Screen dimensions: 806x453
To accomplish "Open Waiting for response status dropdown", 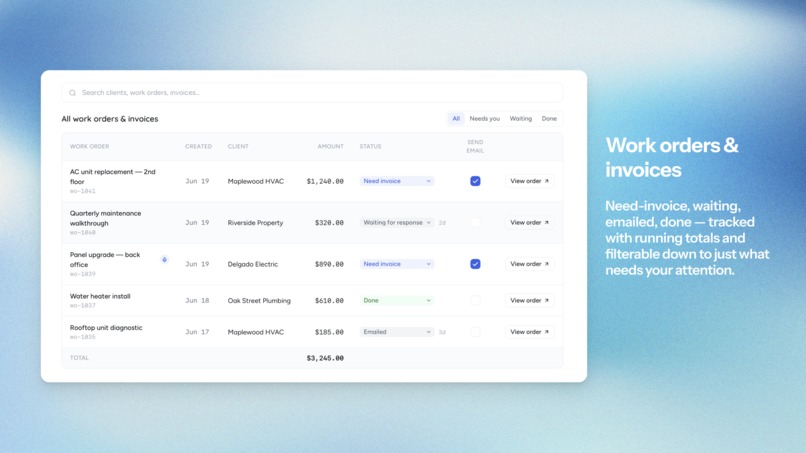I will click(x=397, y=223).
